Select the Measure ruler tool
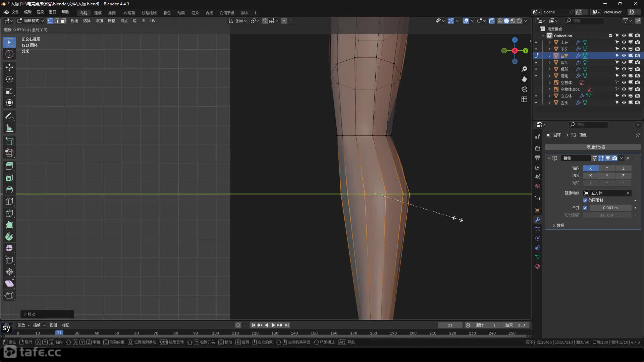644x362 pixels. pyautogui.click(x=9, y=128)
